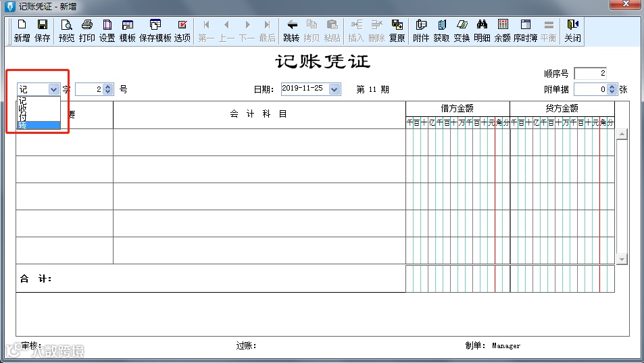Screen dimensions: 644x363
Task: Click the 会计科目 column header
Action: click(x=259, y=114)
